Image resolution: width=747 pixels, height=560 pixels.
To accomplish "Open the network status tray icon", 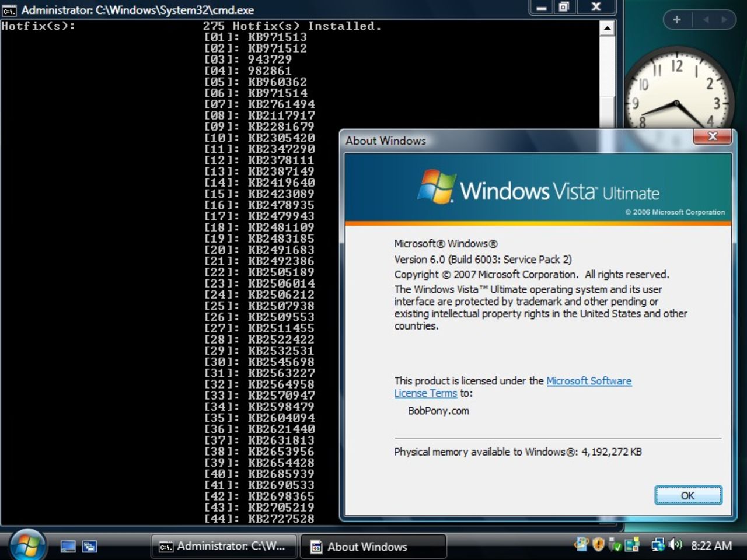I will [x=658, y=545].
